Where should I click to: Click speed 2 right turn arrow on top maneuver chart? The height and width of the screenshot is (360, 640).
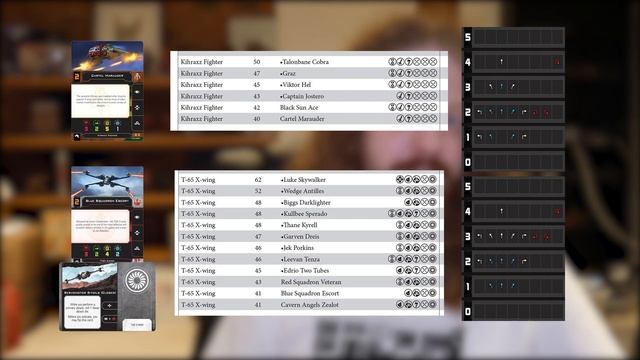tap(524, 112)
